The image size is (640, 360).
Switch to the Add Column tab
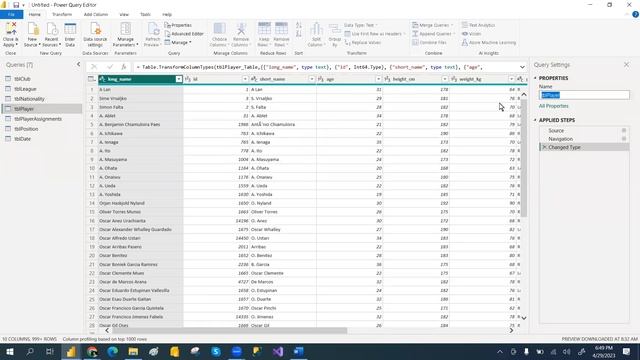coord(96,14)
